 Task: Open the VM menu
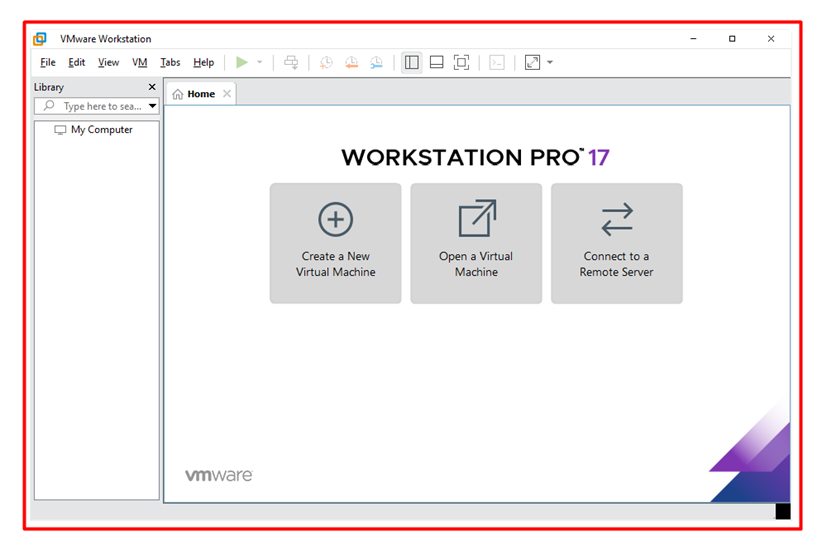(x=139, y=62)
